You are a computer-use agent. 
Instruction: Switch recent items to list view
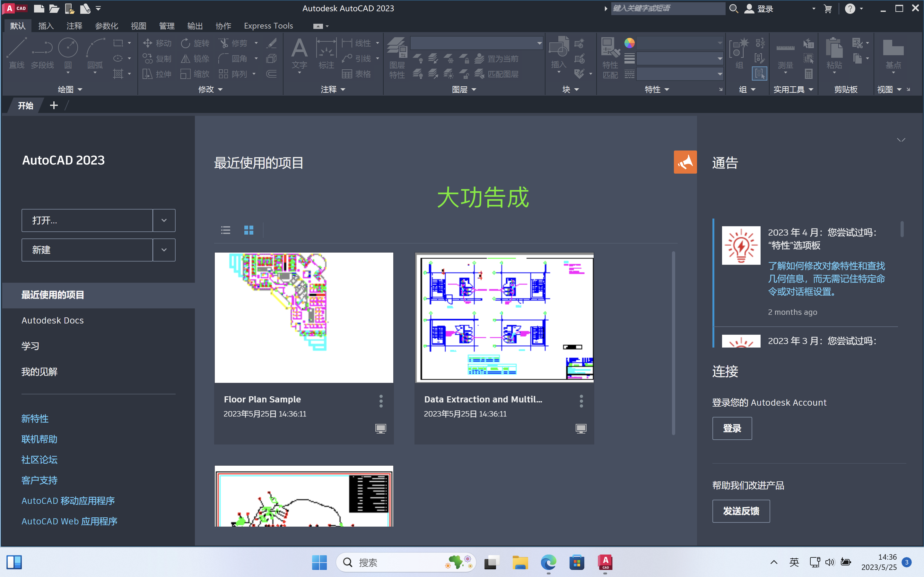tap(226, 230)
